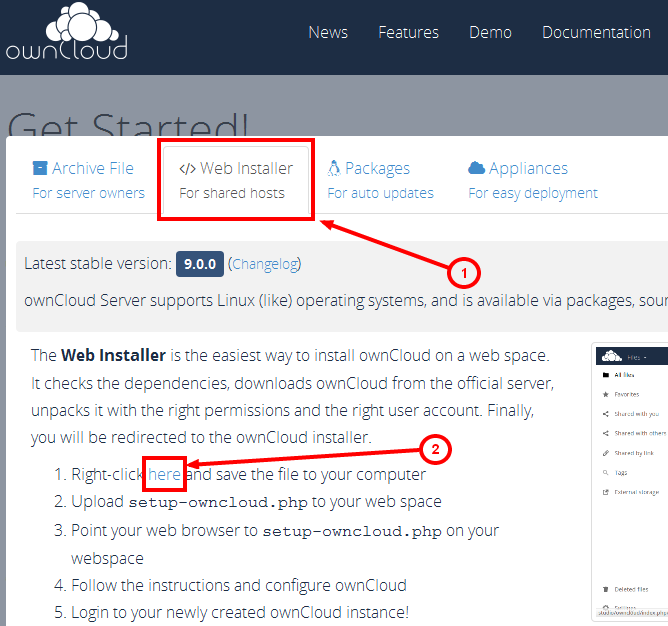Click 'Shared by link' icon in thumbnail
The height and width of the screenshot is (626, 668).
606,453
